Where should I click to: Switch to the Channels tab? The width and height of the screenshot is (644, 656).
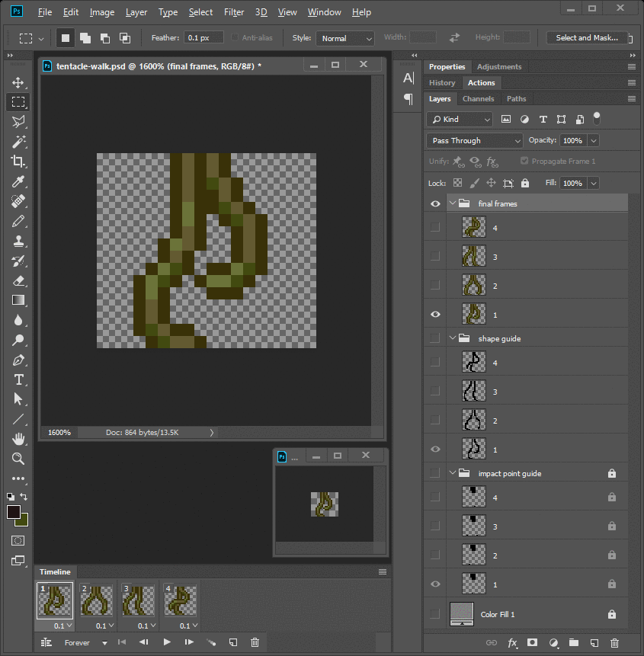[x=479, y=99]
